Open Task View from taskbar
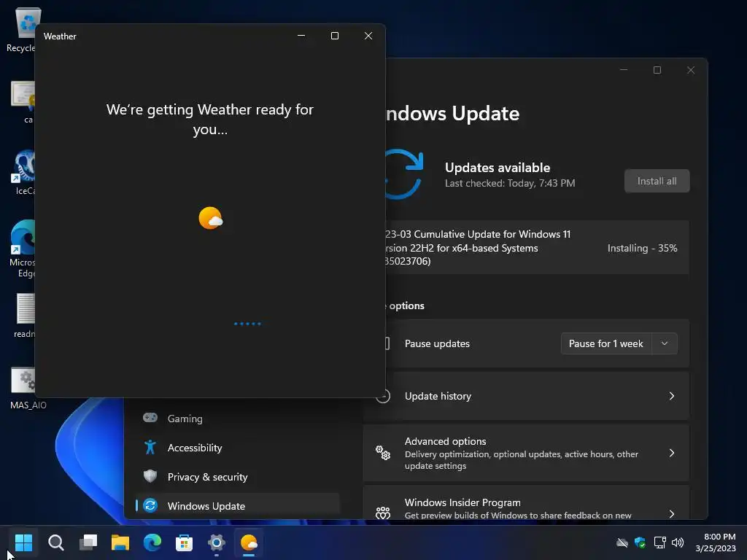 click(x=88, y=542)
